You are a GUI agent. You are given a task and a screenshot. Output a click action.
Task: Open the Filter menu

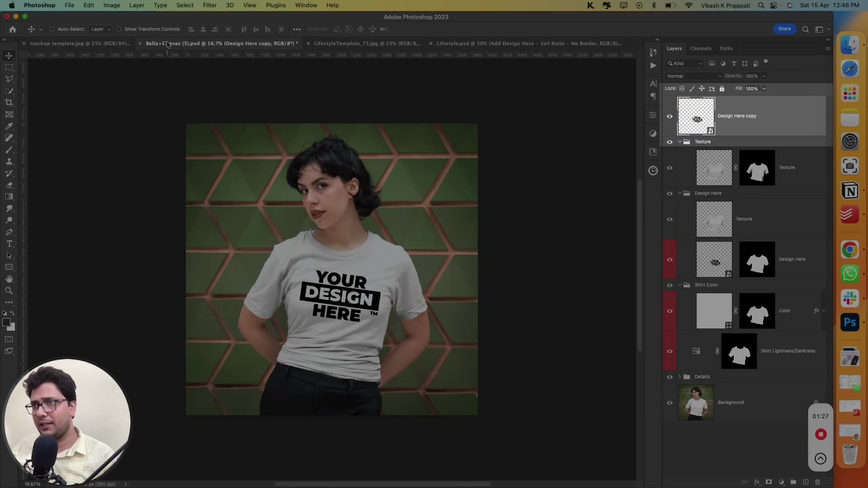coord(210,5)
